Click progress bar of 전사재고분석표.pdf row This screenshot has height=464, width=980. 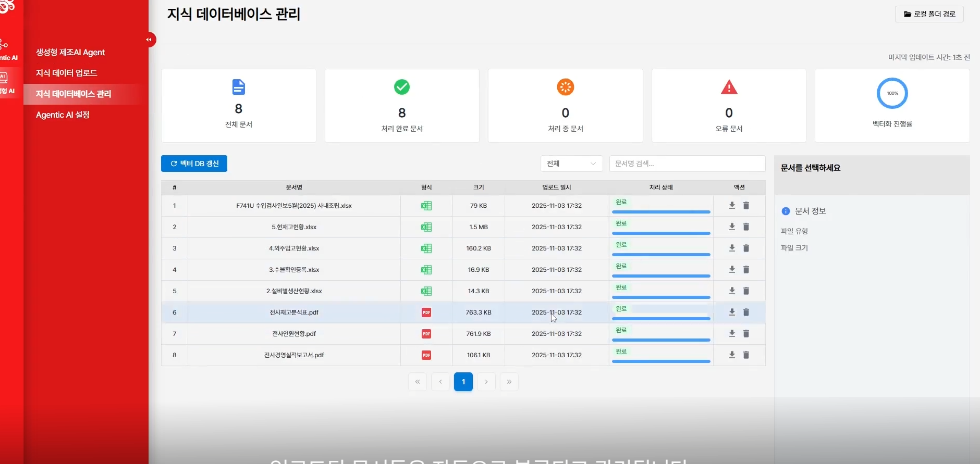pos(661,319)
